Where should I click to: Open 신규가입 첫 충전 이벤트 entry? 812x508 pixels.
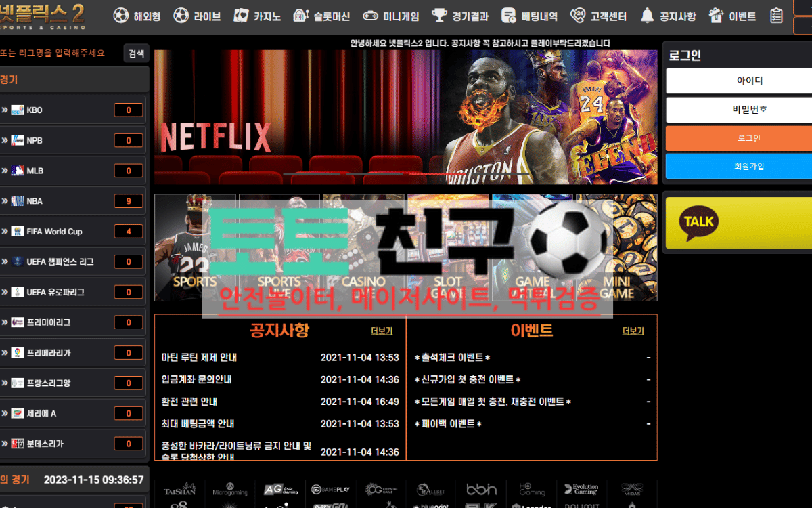coord(467,379)
